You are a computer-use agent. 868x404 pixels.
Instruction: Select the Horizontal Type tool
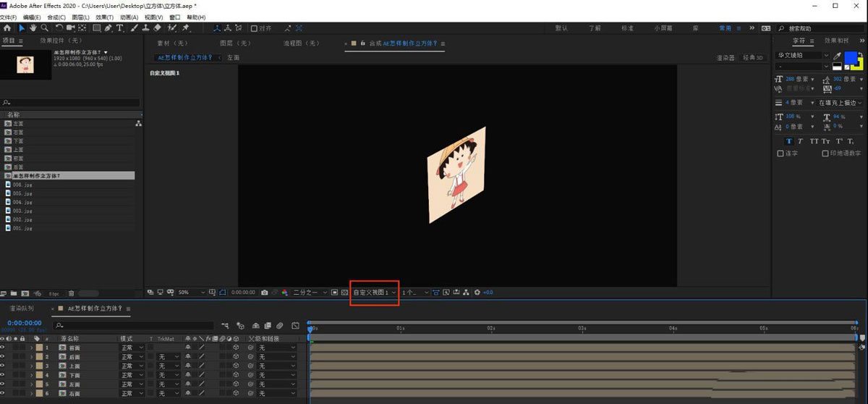(119, 29)
